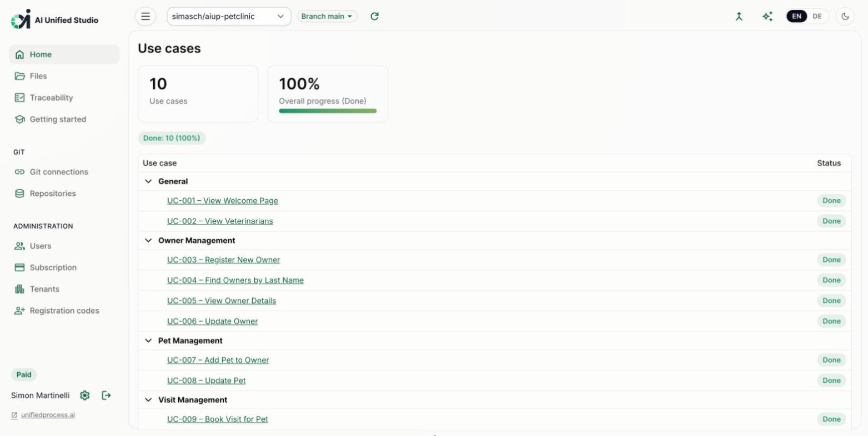Switch to dark mode using the moon icon
The image size is (868, 436).
click(845, 16)
